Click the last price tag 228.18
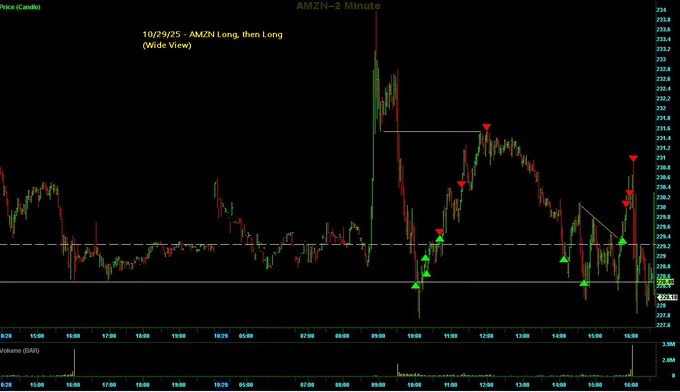Viewport: 680px width, 392px height. point(668,297)
